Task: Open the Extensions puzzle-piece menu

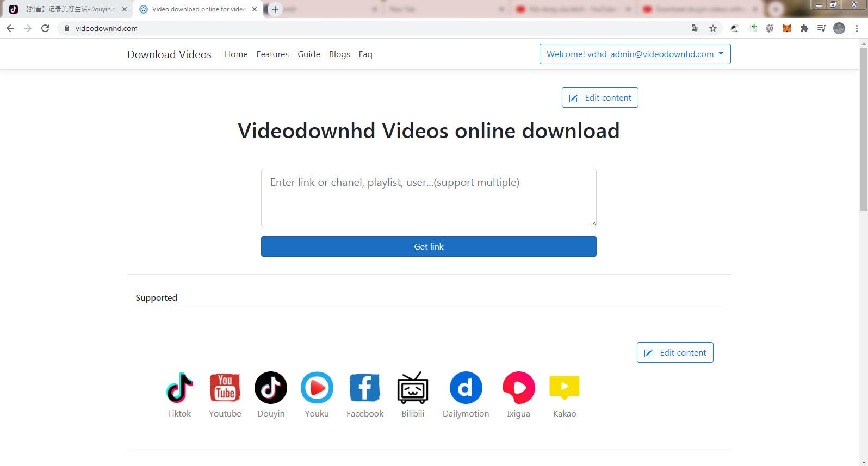Action: [x=804, y=28]
